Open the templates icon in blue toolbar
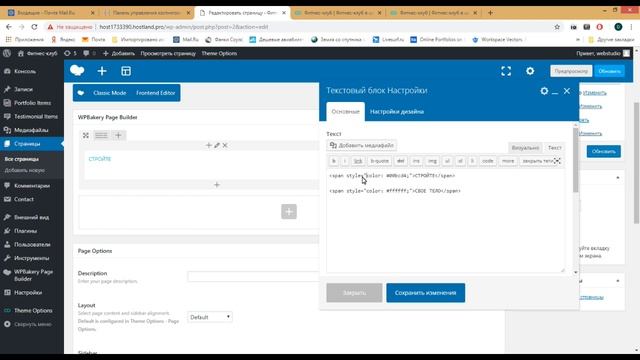Image resolution: width=640 pixels, height=360 pixels. click(x=126, y=71)
